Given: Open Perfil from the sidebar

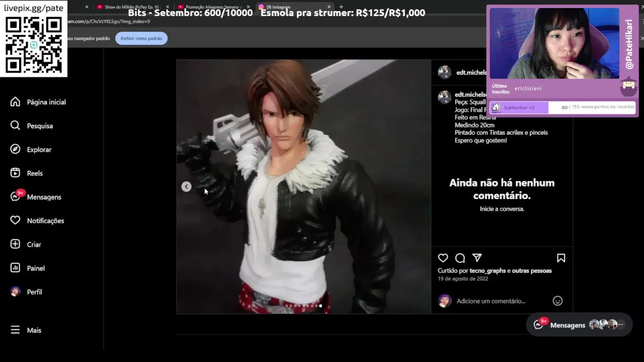Looking at the screenshot, I should (26, 292).
